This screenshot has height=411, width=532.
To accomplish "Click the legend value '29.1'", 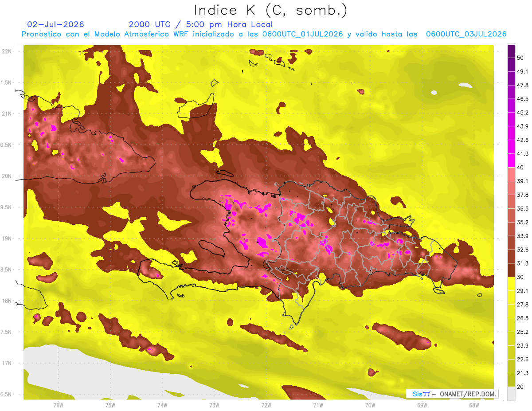I will [x=523, y=290].
